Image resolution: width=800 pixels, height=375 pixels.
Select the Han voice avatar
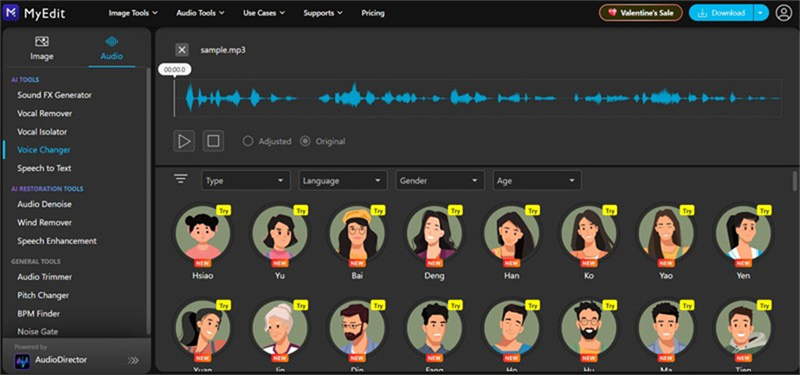click(x=511, y=233)
